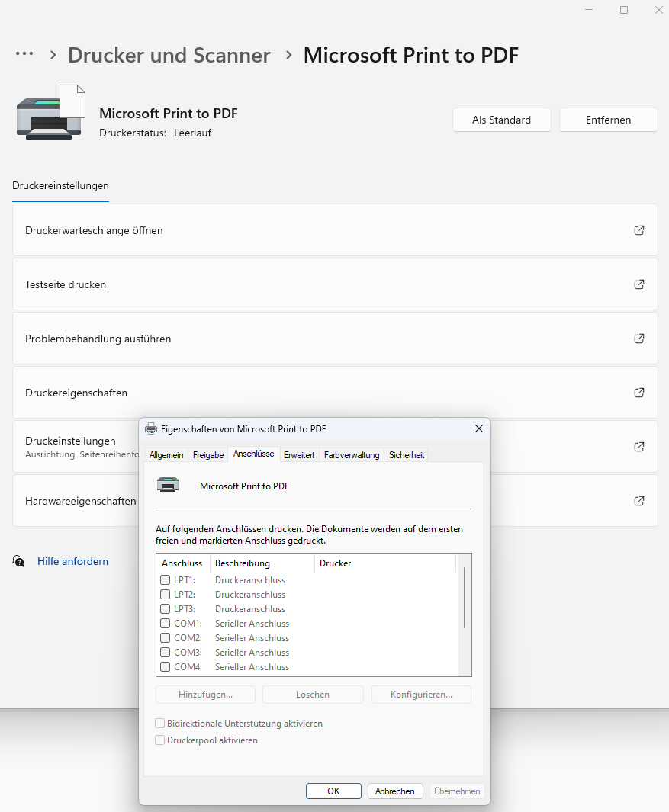The width and height of the screenshot is (669, 812).
Task: Open the Hilfe anfordern link
Action: coord(72,561)
